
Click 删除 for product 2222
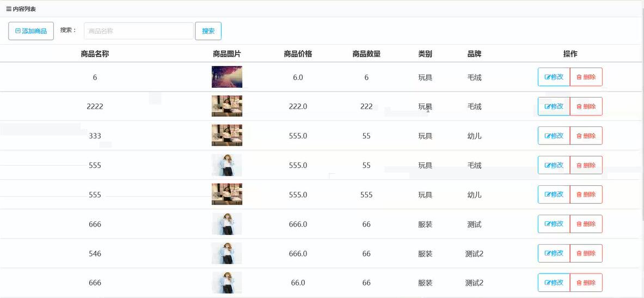click(586, 106)
